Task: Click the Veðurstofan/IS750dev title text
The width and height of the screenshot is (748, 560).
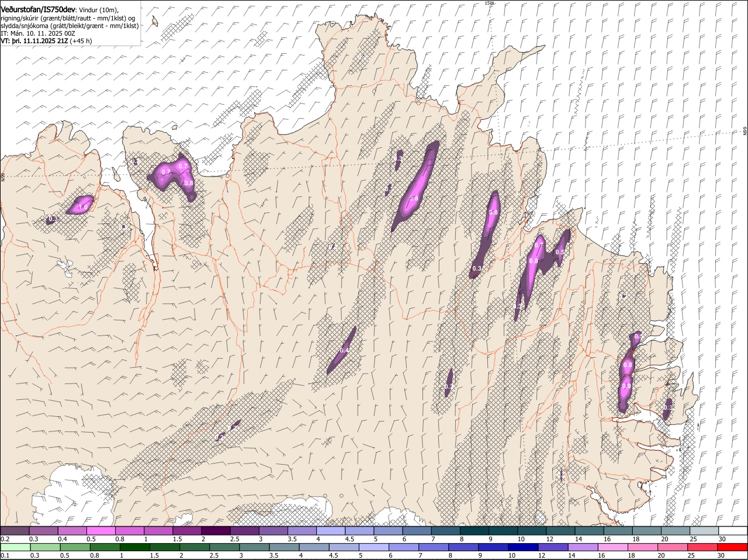Action: coord(38,10)
